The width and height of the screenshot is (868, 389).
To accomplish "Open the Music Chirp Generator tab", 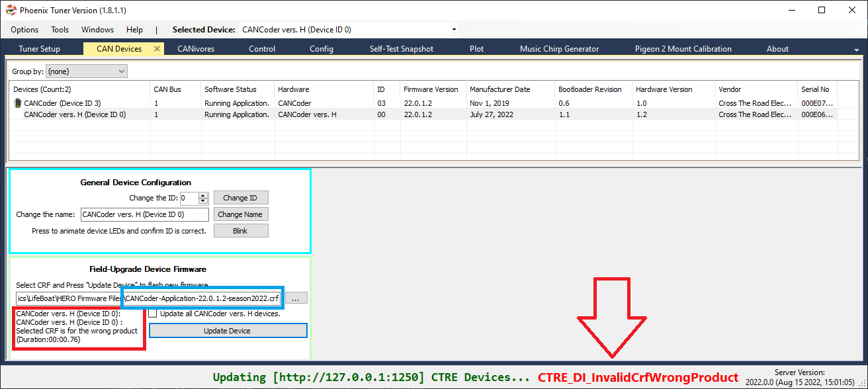I will (559, 49).
